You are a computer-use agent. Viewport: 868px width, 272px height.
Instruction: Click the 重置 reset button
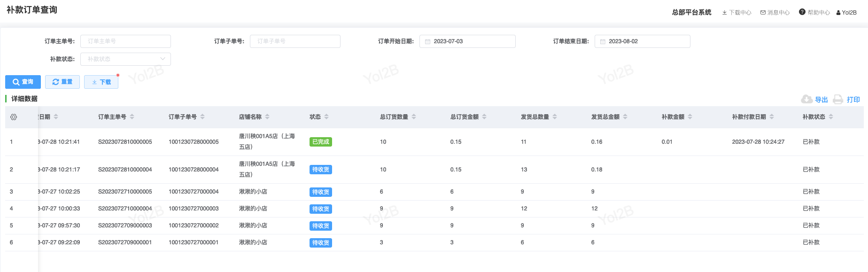(x=62, y=82)
